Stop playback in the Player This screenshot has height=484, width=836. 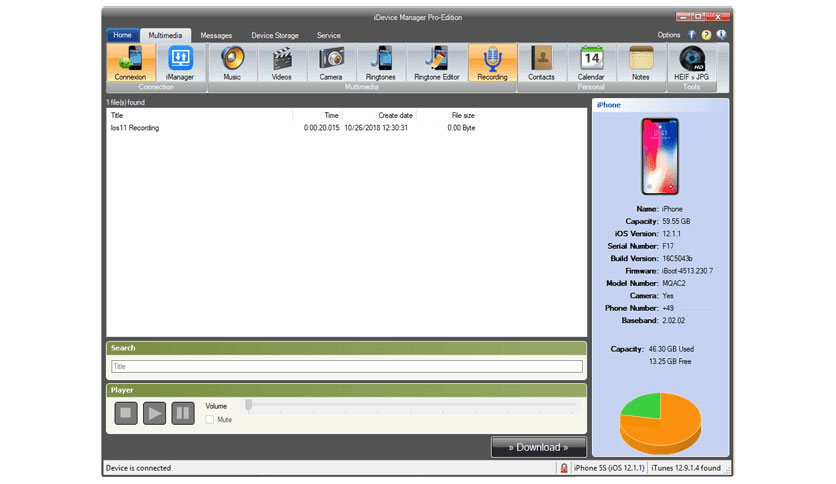(x=126, y=413)
